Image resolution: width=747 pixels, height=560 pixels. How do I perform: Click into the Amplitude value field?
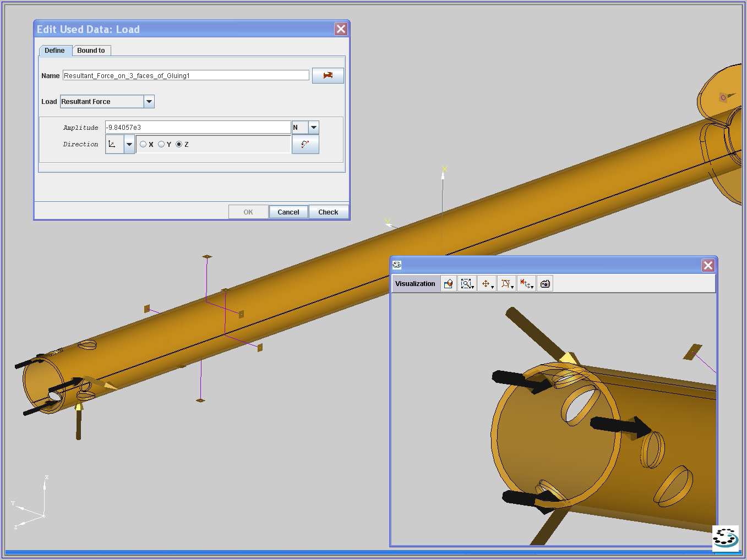point(197,128)
